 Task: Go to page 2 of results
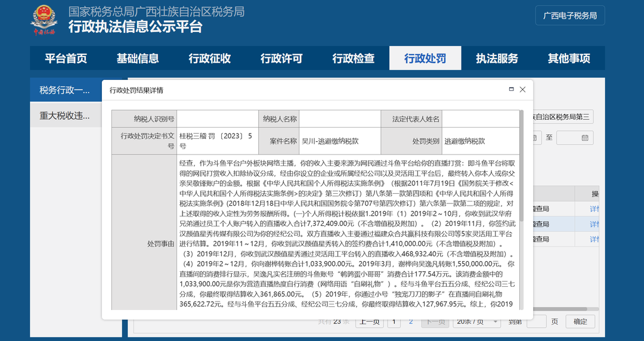pos(411,321)
